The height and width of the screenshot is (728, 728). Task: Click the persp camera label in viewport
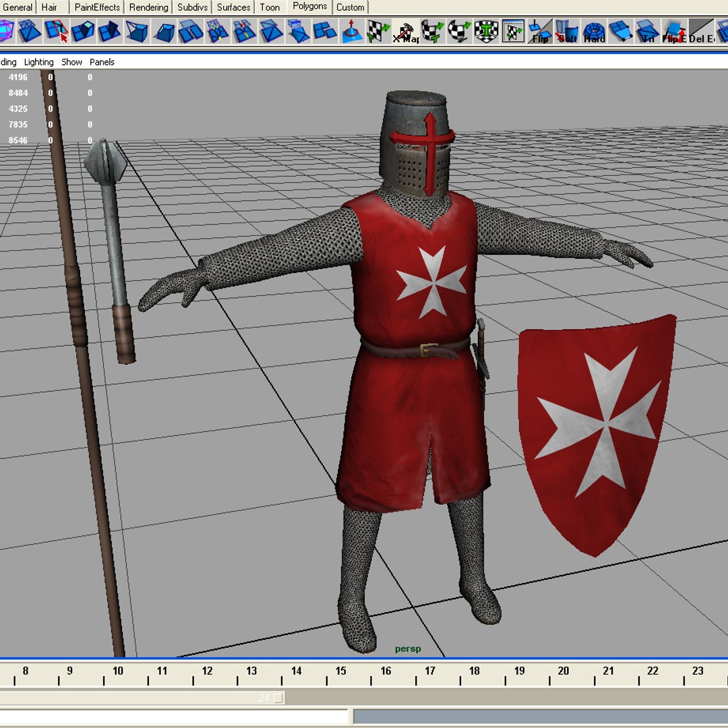(x=408, y=648)
